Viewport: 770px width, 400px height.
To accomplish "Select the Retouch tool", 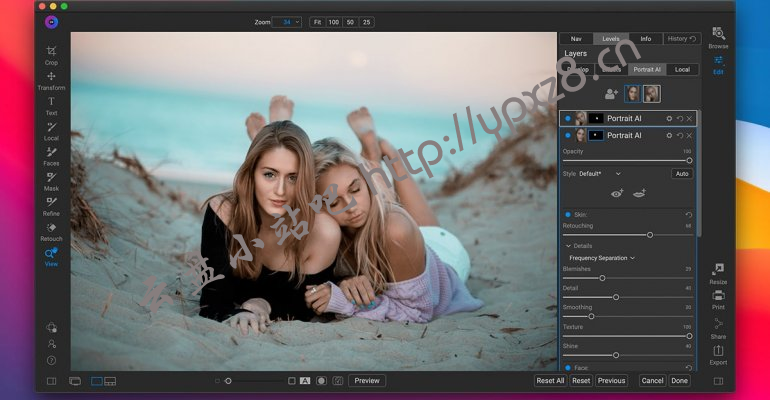I will click(x=51, y=232).
